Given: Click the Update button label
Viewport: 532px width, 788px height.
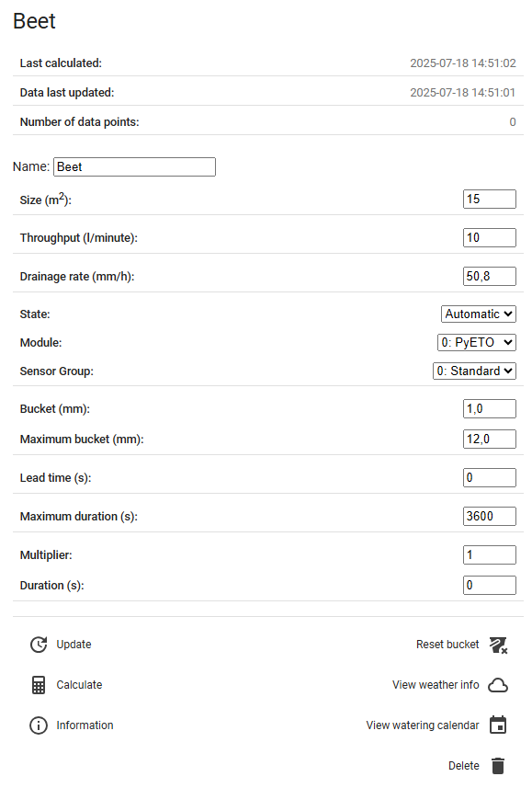Looking at the screenshot, I should tap(74, 645).
